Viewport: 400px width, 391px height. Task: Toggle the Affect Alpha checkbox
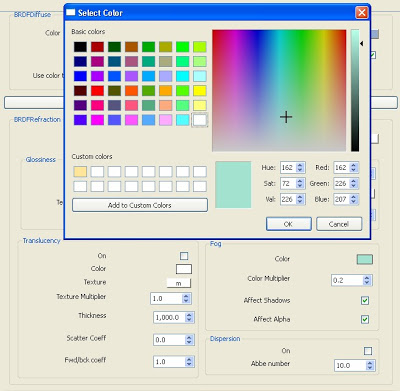pyautogui.click(x=365, y=319)
